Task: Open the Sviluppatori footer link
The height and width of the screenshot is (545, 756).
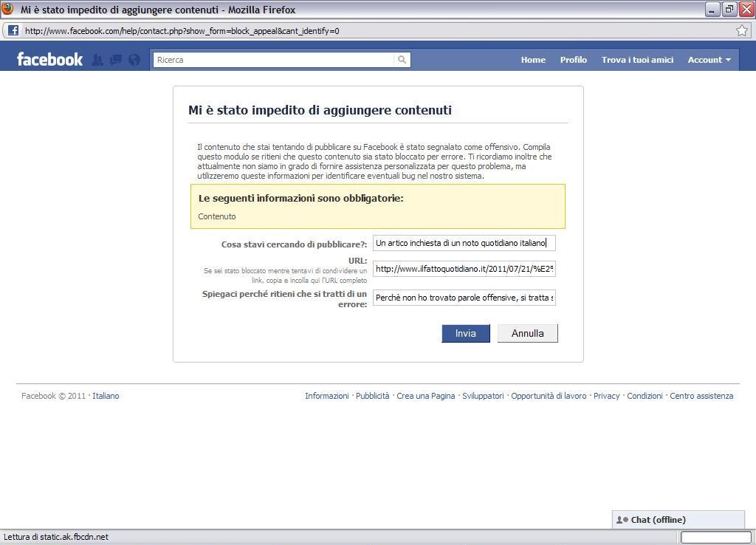Action: click(483, 396)
